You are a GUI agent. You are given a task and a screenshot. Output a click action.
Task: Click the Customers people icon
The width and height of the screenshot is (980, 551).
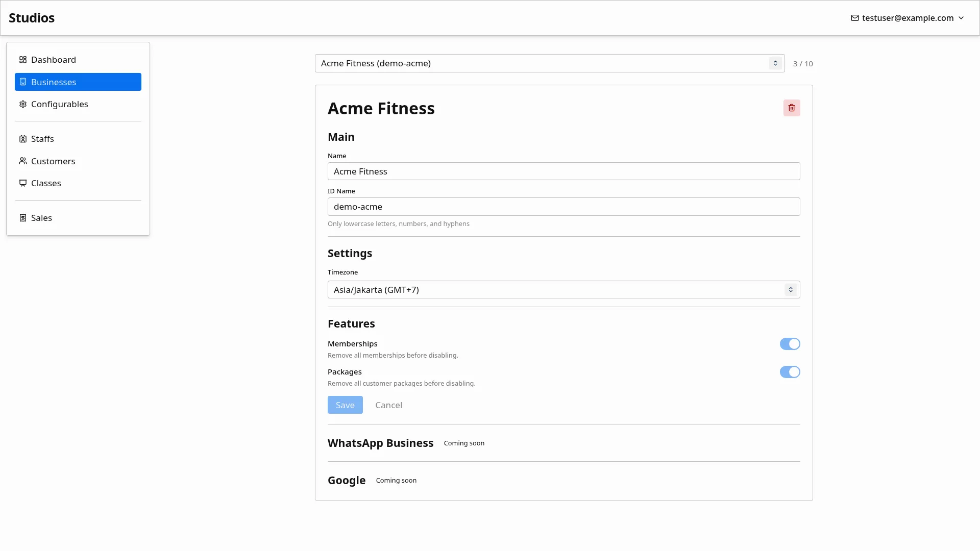[x=23, y=161]
